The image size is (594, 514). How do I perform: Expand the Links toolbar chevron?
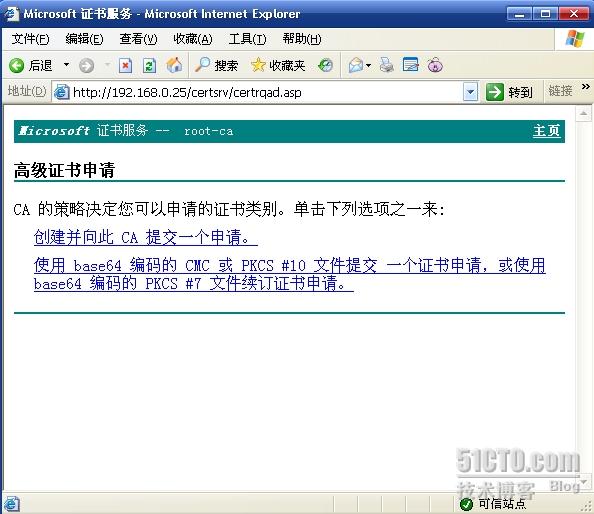(x=586, y=87)
